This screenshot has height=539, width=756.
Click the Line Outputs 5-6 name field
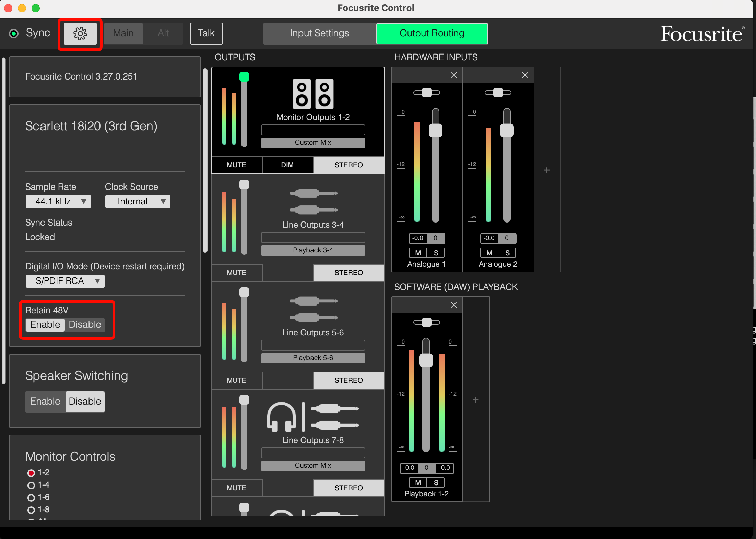313,346
